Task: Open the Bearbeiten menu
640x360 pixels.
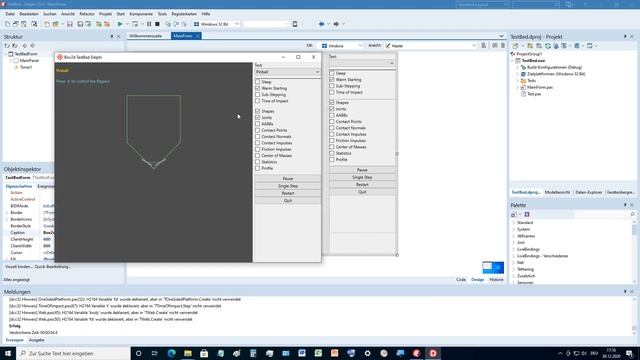Action: pos(29,14)
